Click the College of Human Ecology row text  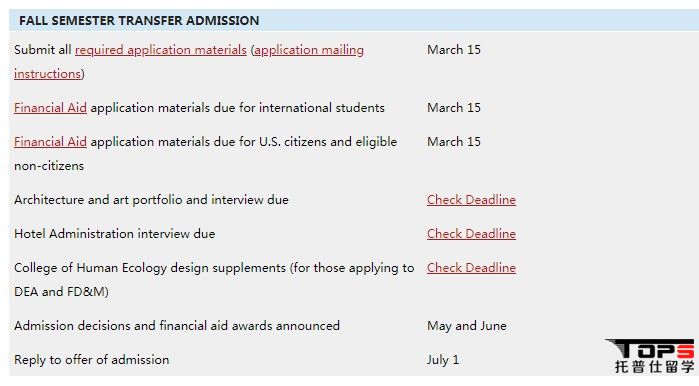tap(214, 279)
